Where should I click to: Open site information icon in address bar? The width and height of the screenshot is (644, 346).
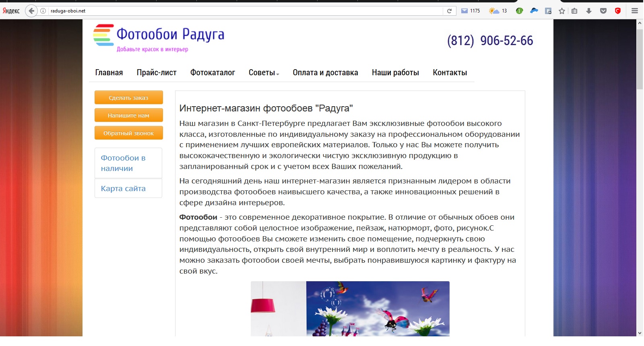tap(43, 11)
